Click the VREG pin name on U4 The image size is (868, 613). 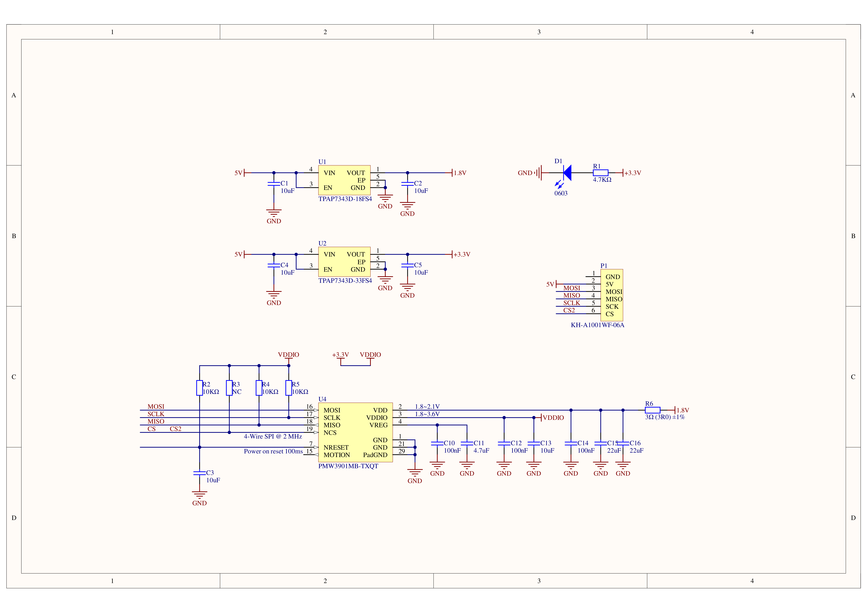tap(378, 425)
